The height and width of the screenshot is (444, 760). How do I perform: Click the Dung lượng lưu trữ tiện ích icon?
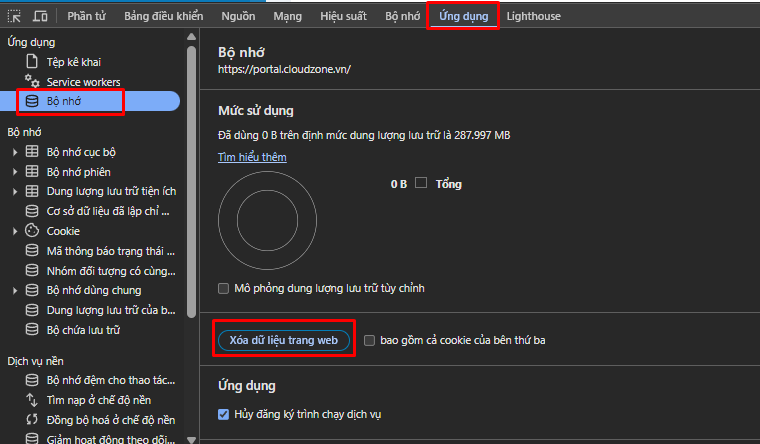tap(32, 191)
